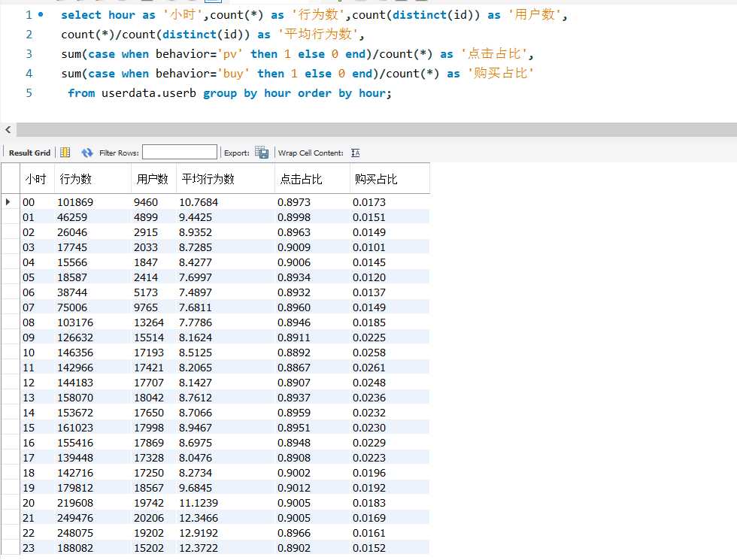Viewport: 737px width, 560px height.
Task: Toggle the Wrap Cell Content icon
Action: 355,153
